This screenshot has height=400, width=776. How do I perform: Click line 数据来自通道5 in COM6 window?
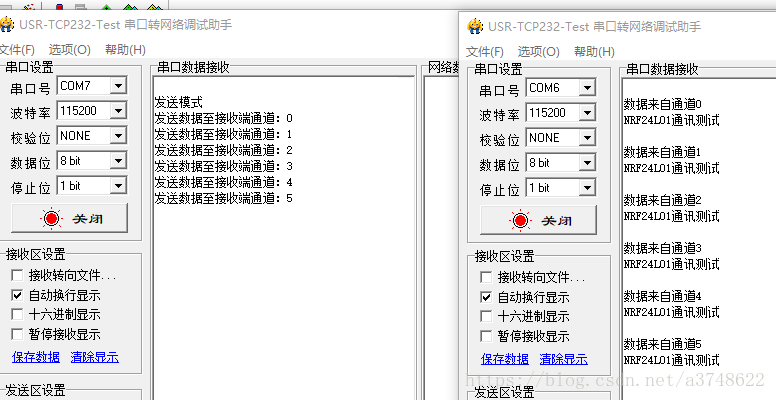pyautogui.click(x=663, y=344)
